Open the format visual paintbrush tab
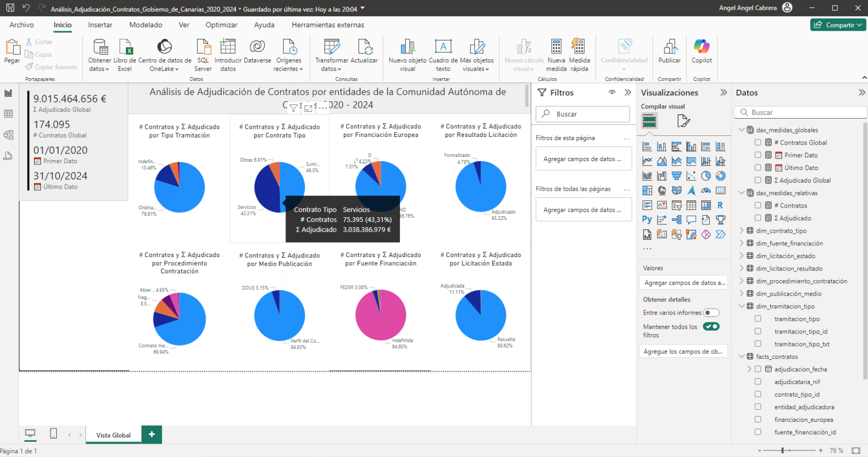The height and width of the screenshot is (457, 868). (683, 121)
